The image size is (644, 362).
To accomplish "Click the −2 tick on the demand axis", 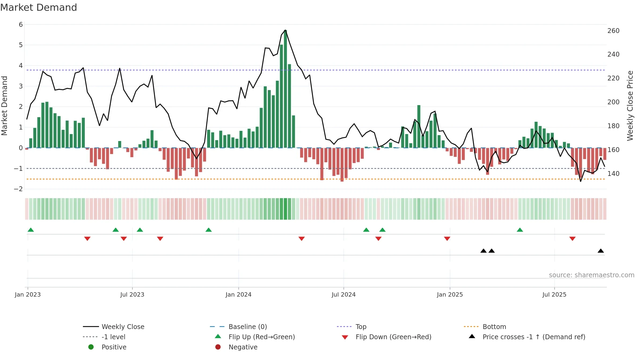I will tap(18, 189).
